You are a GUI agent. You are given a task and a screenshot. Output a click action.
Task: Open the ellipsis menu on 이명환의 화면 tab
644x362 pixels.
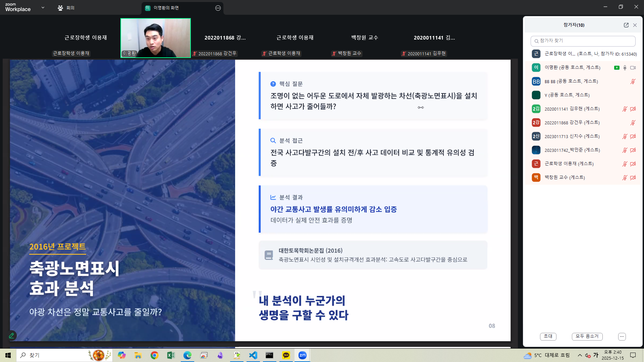point(218,8)
